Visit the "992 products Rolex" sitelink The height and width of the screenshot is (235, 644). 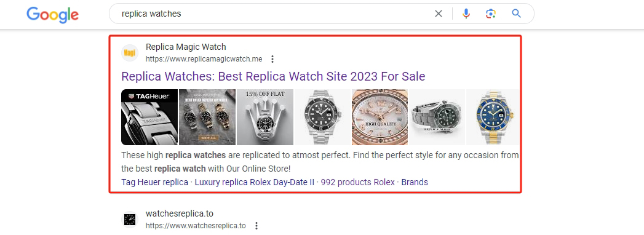pos(358,182)
